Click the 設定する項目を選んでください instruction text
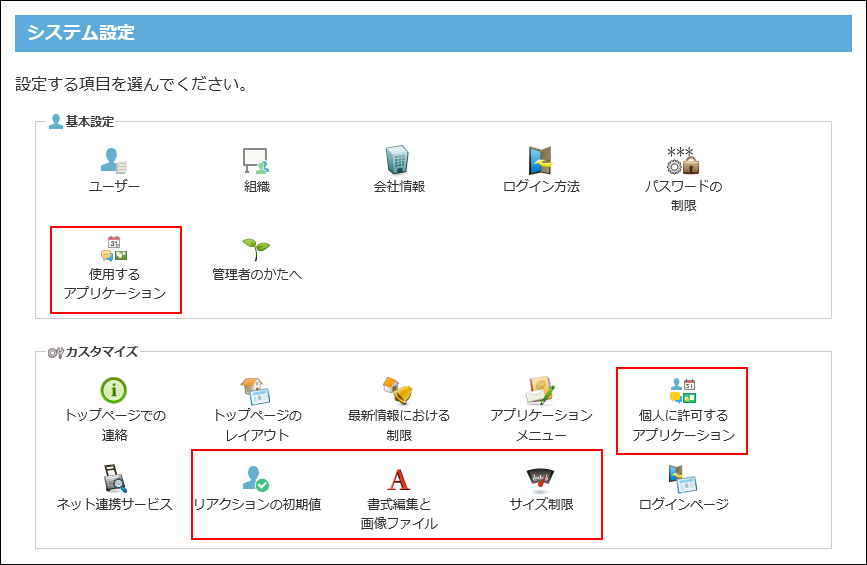Viewport: 867px width, 565px height. [131, 84]
